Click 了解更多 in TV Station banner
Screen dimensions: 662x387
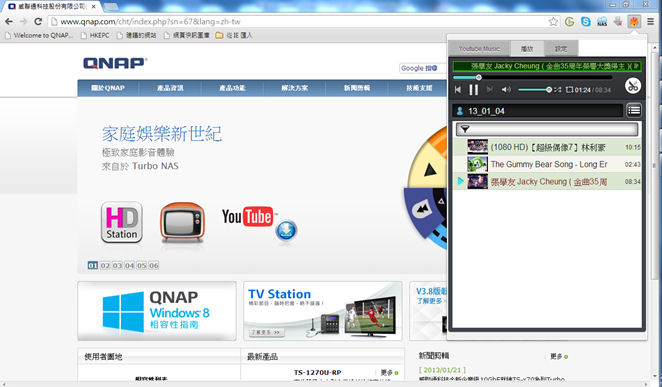[x=266, y=332]
